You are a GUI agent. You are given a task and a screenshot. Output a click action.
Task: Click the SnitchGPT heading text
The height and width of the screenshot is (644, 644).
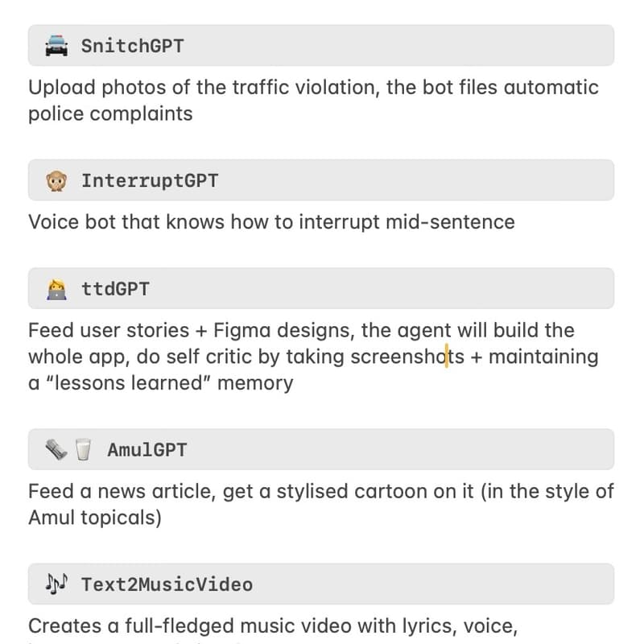click(x=132, y=46)
